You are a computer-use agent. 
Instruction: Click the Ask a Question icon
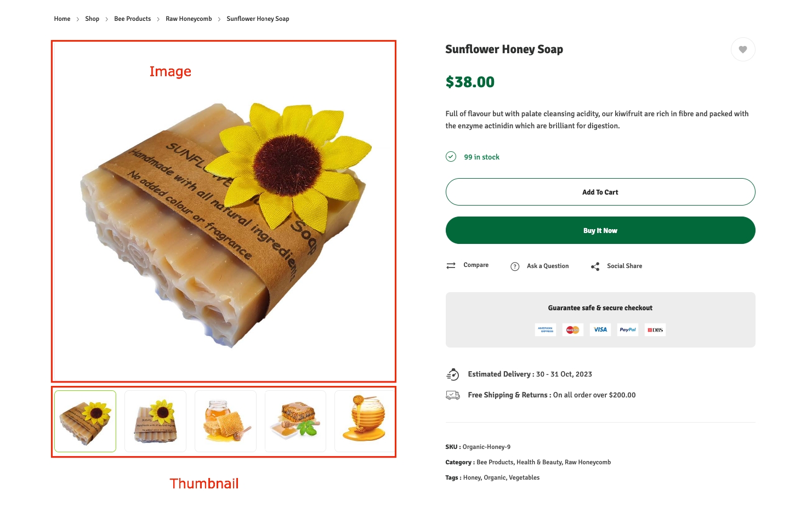click(x=515, y=266)
